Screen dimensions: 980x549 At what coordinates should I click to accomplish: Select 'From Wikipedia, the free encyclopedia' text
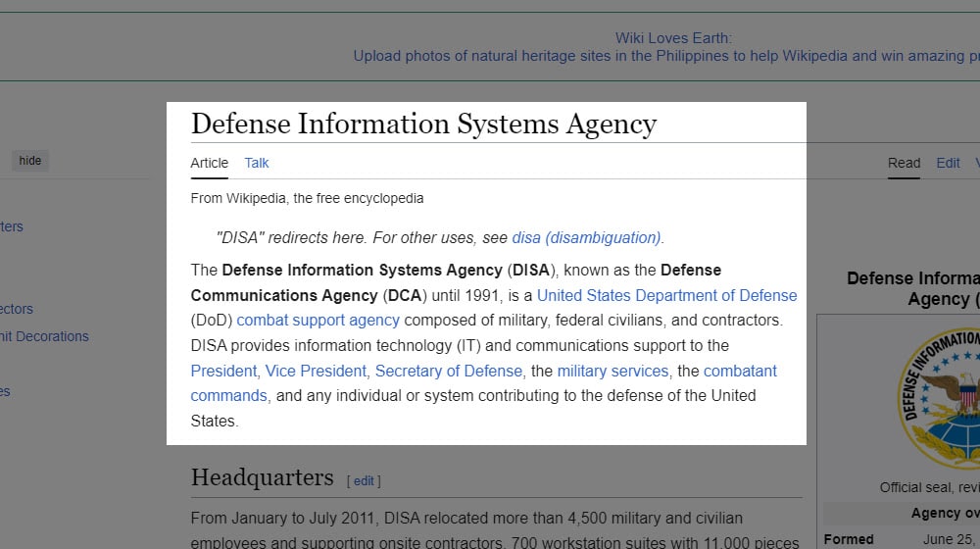(x=307, y=198)
